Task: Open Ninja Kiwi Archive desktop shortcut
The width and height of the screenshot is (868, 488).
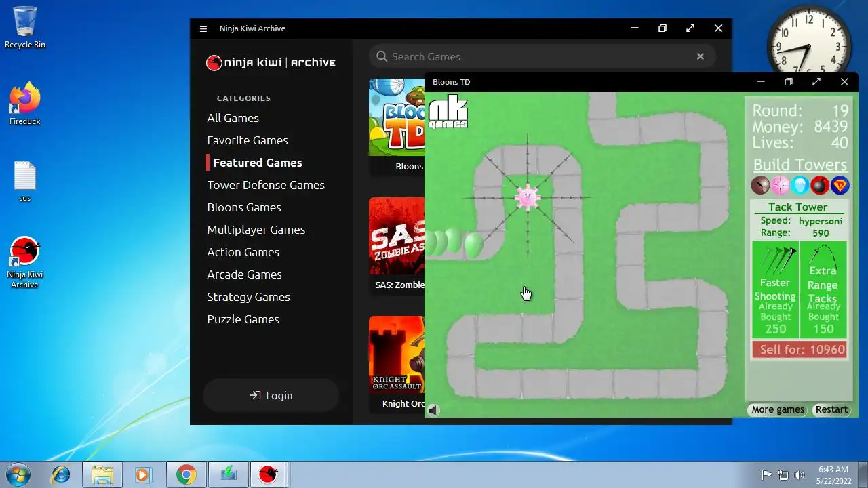Action: pos(25,262)
